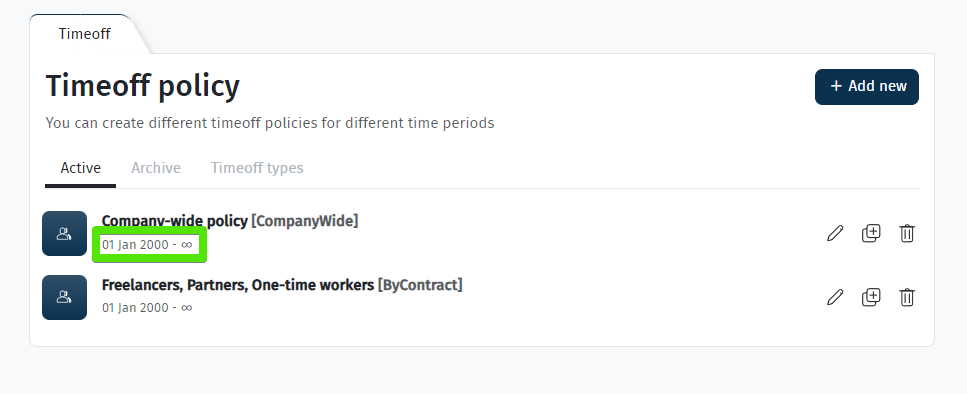Click the [ByContract] tag label
Viewport: 967px width, 394px height.
(x=420, y=285)
